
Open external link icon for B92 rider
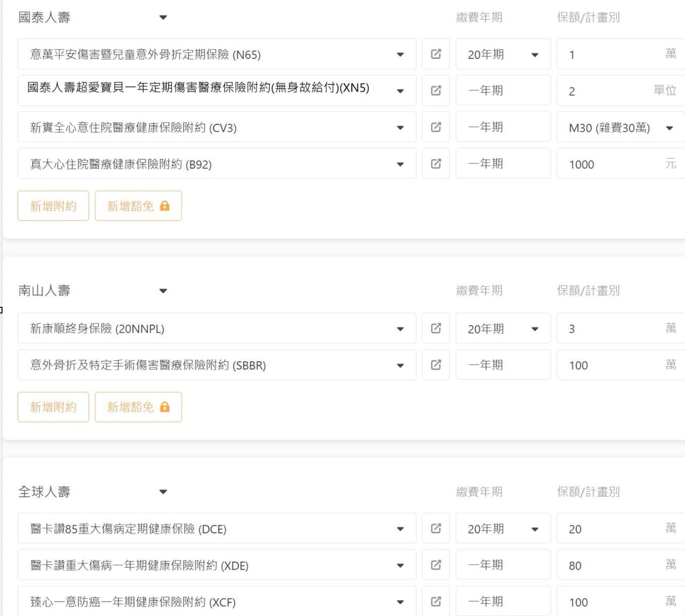pos(436,164)
